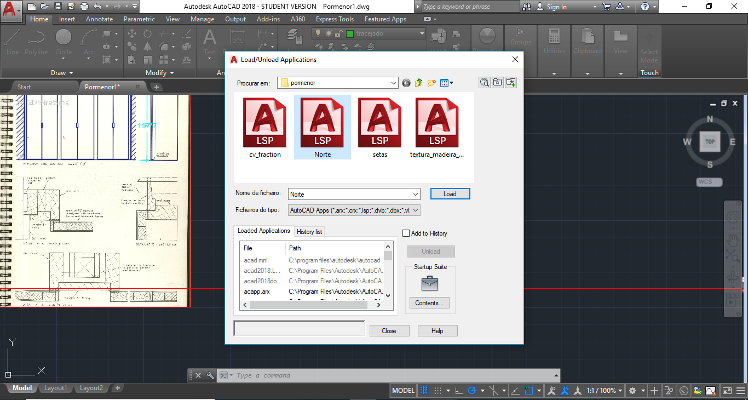The image size is (748, 400).
Task: Select the Line tool
Action: [12, 42]
